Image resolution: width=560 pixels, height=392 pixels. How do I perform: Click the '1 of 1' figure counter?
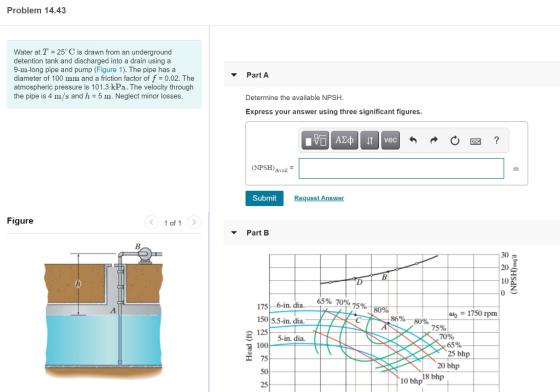pyautogui.click(x=173, y=223)
